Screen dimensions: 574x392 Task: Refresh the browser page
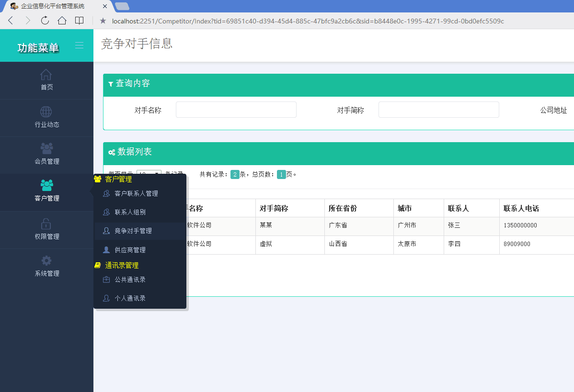click(45, 21)
